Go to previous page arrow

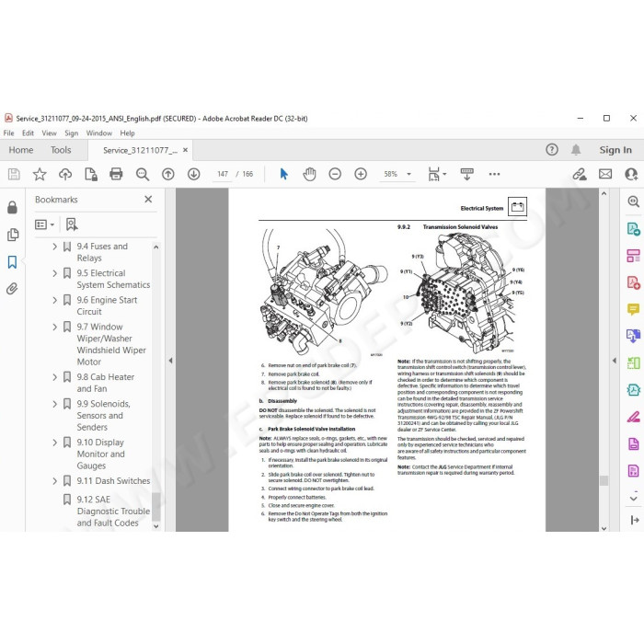click(x=168, y=174)
